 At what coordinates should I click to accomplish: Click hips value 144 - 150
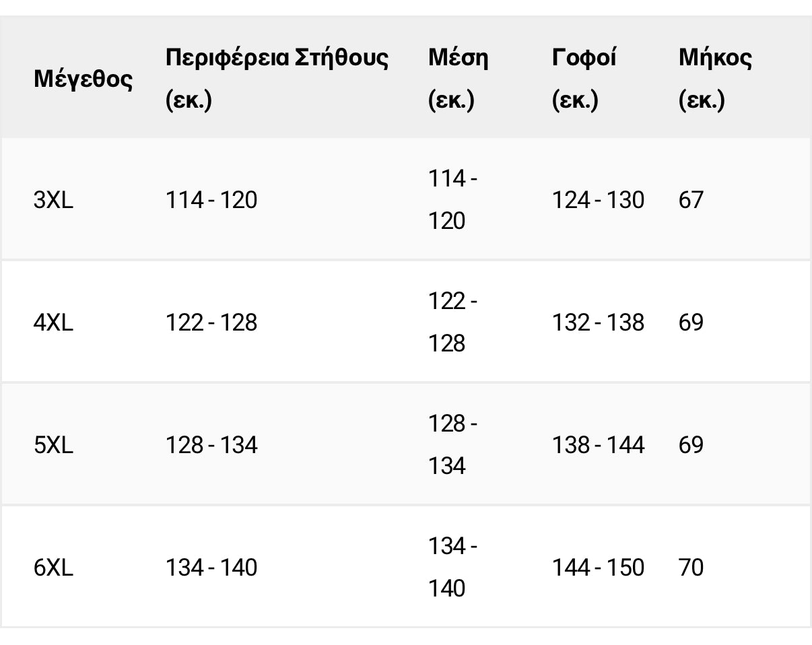coord(598,568)
